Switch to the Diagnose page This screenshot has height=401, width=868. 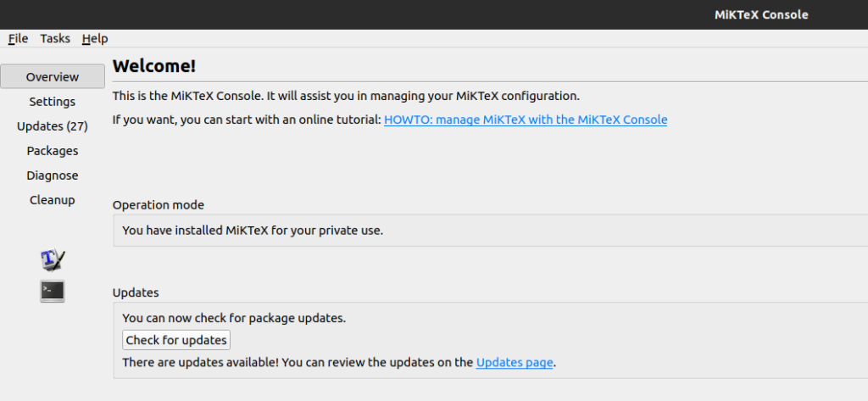tap(53, 175)
